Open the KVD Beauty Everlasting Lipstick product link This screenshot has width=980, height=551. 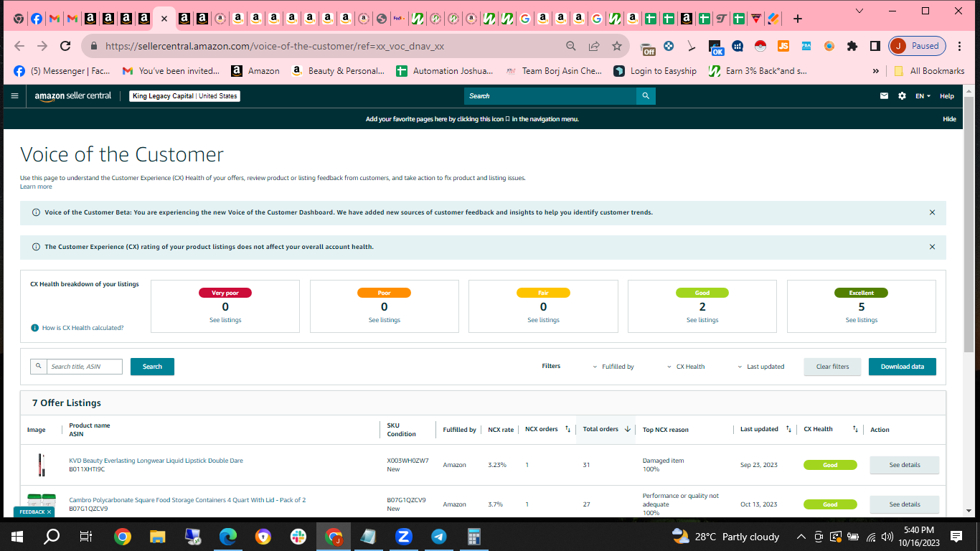[156, 461]
